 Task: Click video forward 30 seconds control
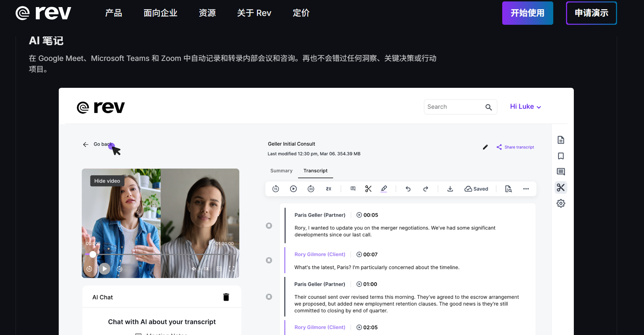[x=120, y=269]
